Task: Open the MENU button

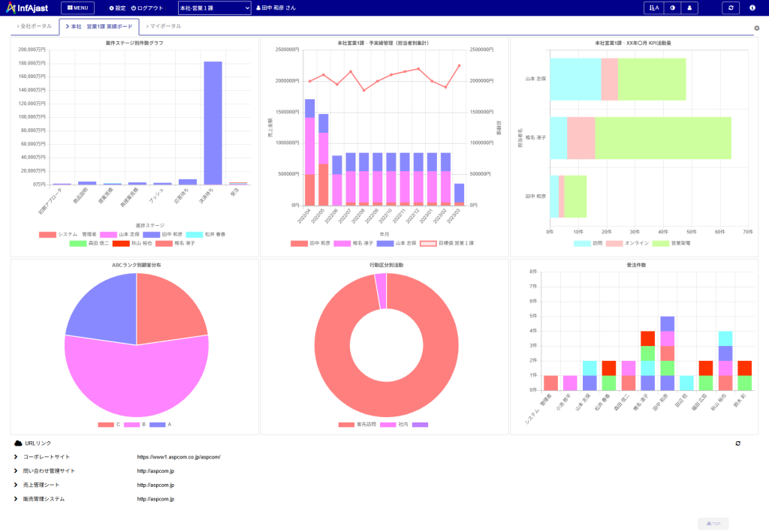Action: coord(77,8)
